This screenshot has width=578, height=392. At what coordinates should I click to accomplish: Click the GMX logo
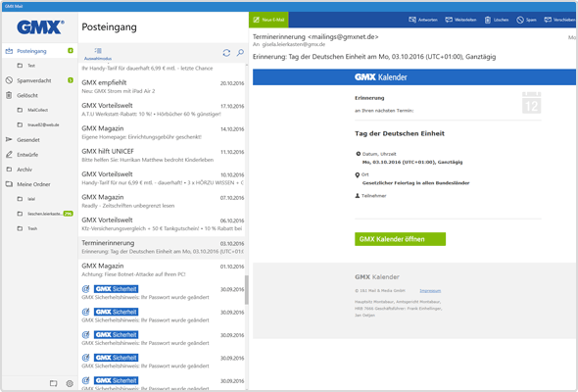(40, 27)
